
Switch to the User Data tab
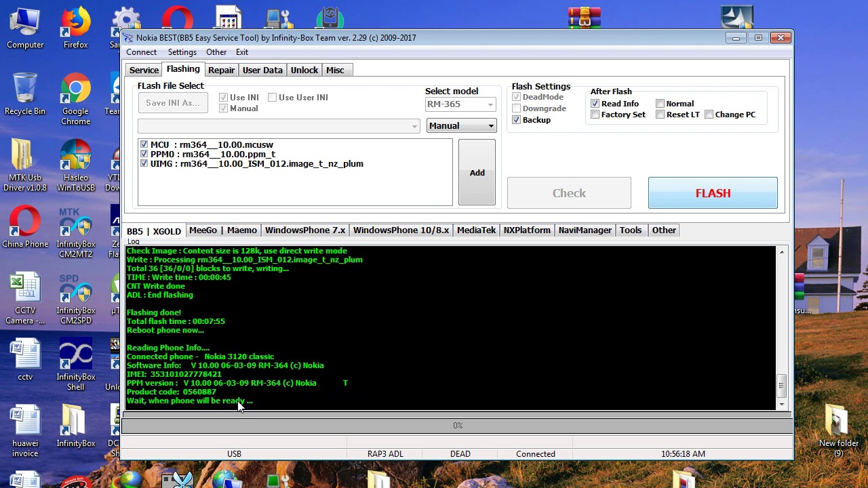tap(262, 70)
